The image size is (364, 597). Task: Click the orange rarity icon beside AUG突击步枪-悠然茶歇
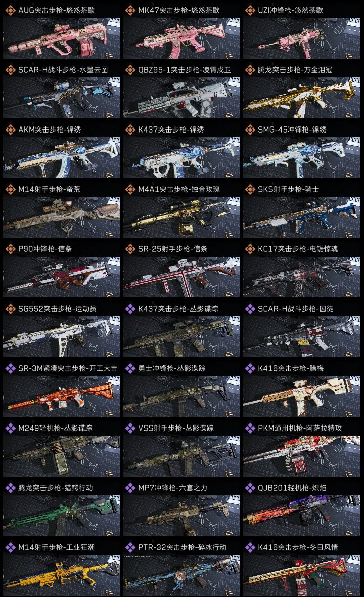10,10
